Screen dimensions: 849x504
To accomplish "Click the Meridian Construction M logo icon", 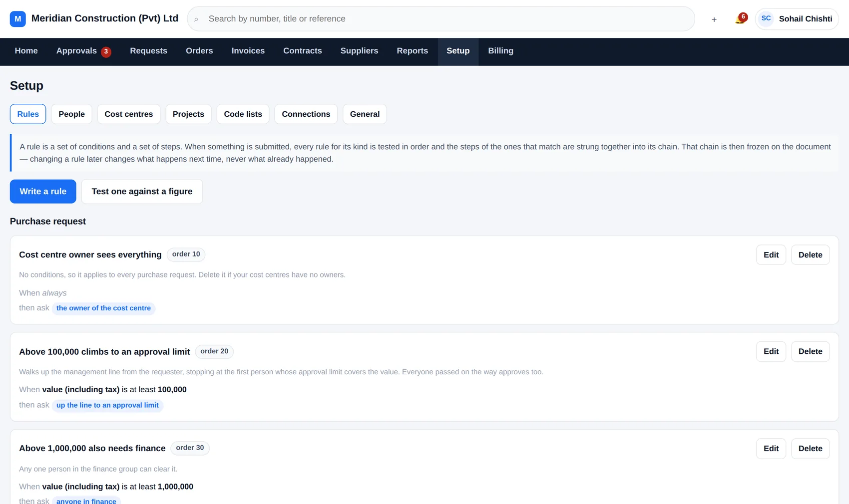I will pyautogui.click(x=18, y=19).
